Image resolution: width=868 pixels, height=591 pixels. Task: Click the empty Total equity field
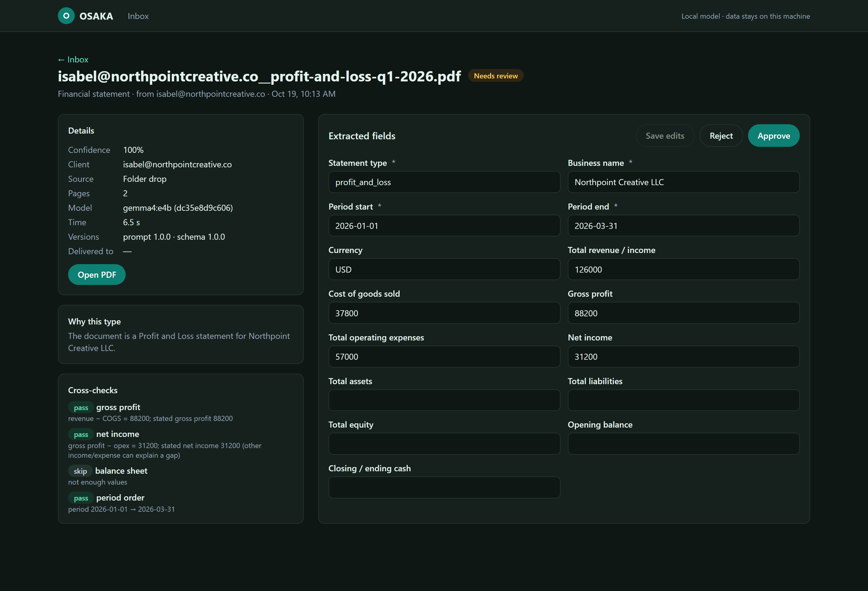(x=444, y=444)
